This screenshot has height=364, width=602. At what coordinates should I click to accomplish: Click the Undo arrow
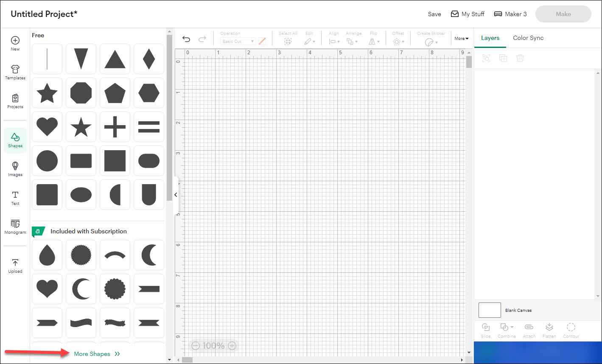pyautogui.click(x=186, y=39)
